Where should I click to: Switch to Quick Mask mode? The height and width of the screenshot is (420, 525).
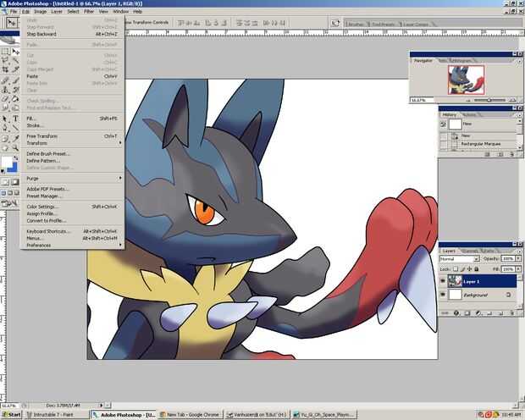coord(14,182)
